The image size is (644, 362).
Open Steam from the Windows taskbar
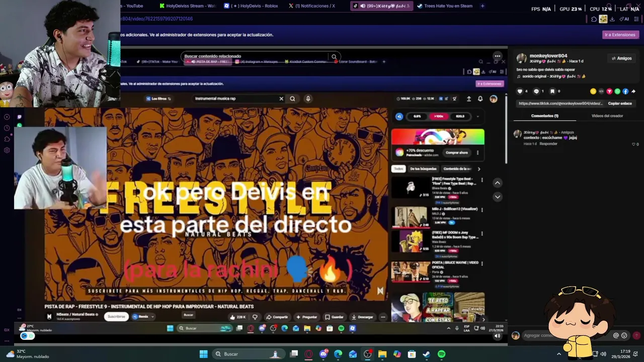click(x=427, y=354)
